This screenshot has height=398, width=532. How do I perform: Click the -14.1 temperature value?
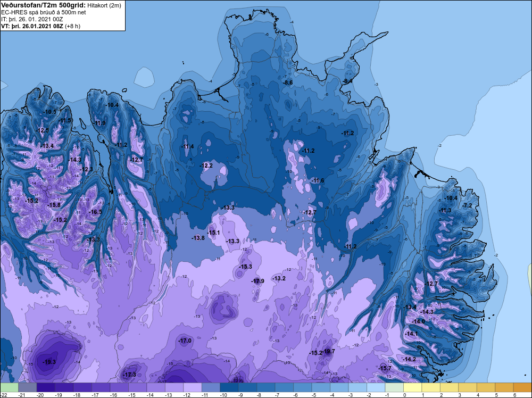pyautogui.click(x=411, y=334)
